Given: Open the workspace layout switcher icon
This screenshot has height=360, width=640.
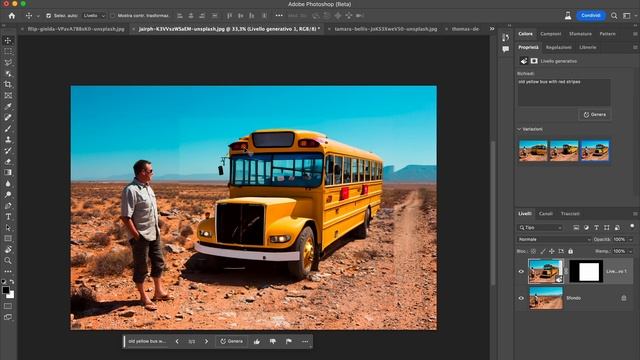Looking at the screenshot, I should tap(627, 16).
